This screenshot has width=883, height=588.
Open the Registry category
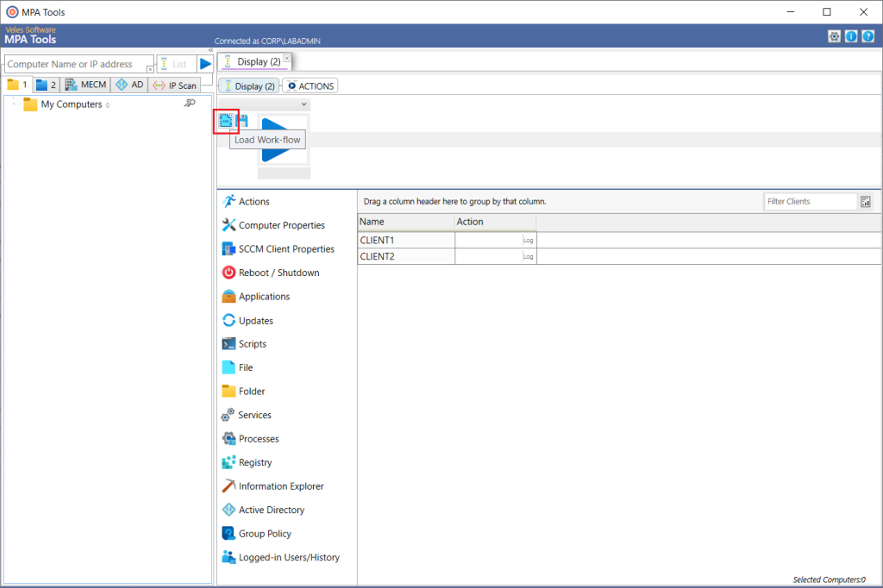[247, 462]
